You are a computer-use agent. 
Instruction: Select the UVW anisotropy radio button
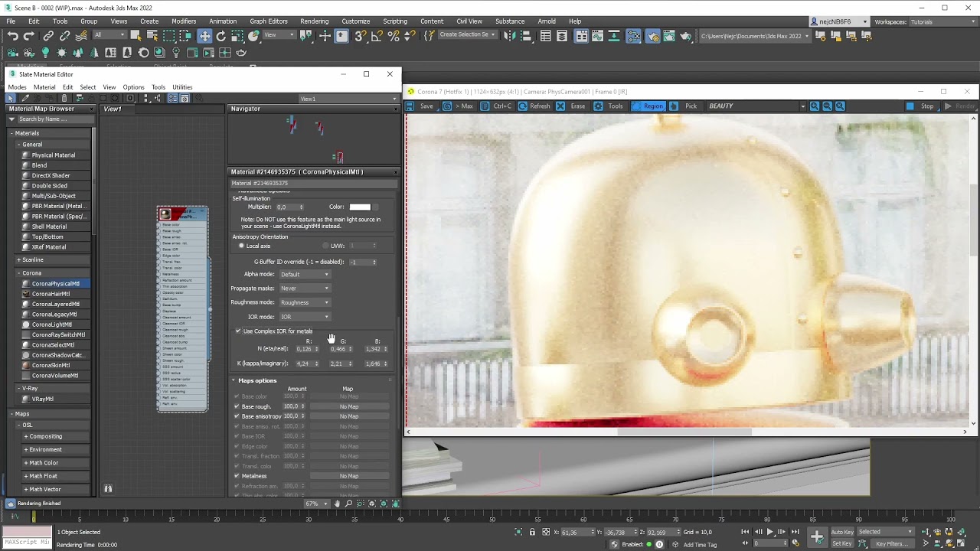(x=325, y=246)
